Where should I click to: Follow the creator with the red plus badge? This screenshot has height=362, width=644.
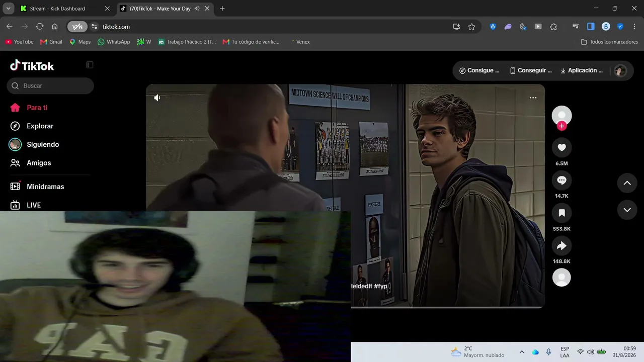561,126
